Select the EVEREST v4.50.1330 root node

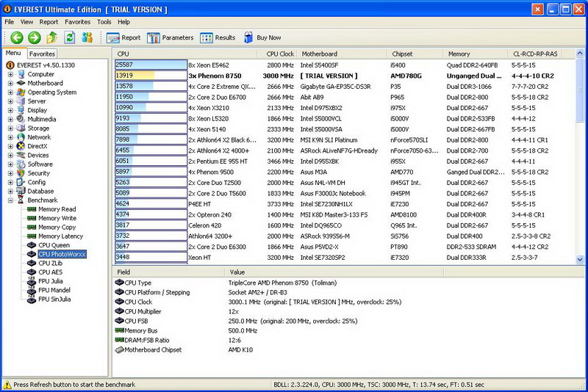click(x=46, y=65)
